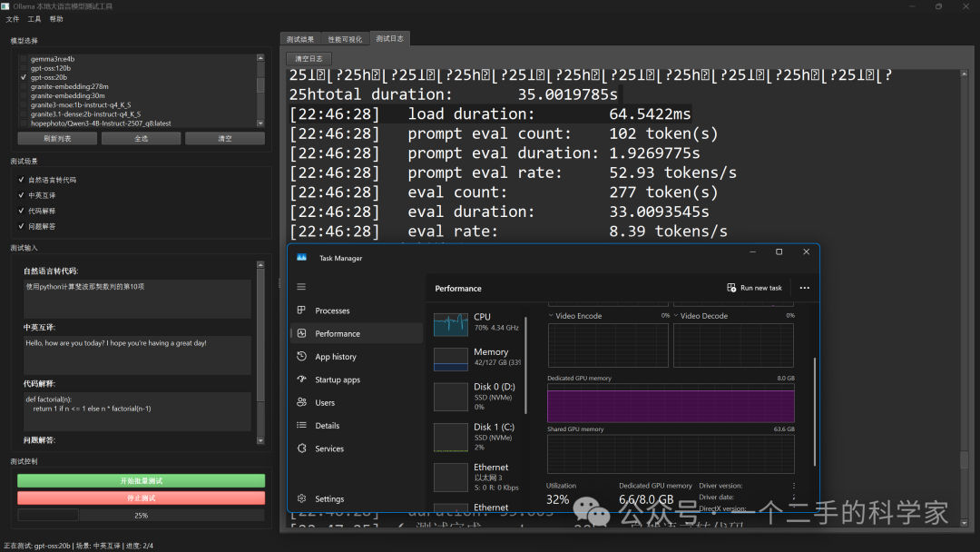This screenshot has width=980, height=552.
Task: Toggle the gemma3n:e4b model checkbox
Action: pyautogui.click(x=24, y=59)
